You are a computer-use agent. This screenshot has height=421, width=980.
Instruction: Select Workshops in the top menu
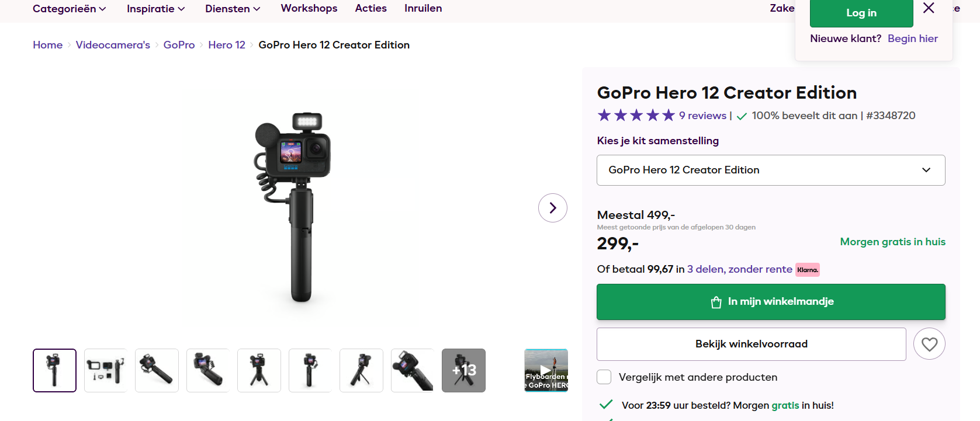309,8
